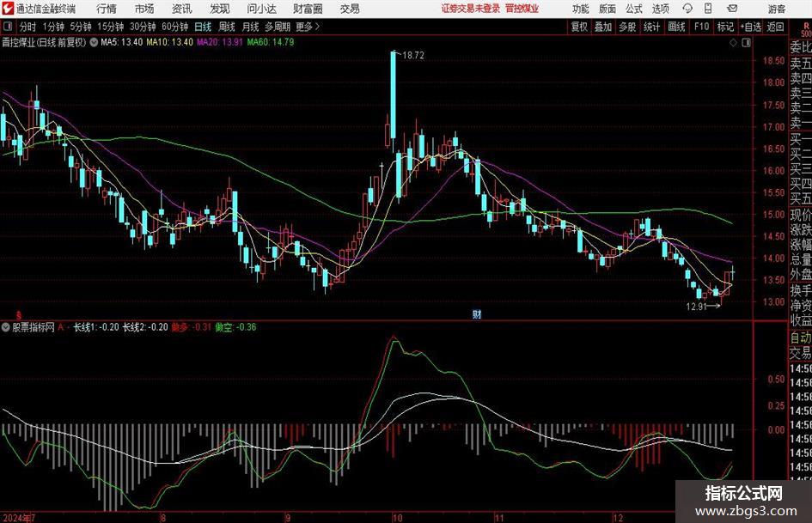Select the 15分钟 period tab
The image size is (812, 523).
coord(110,27)
